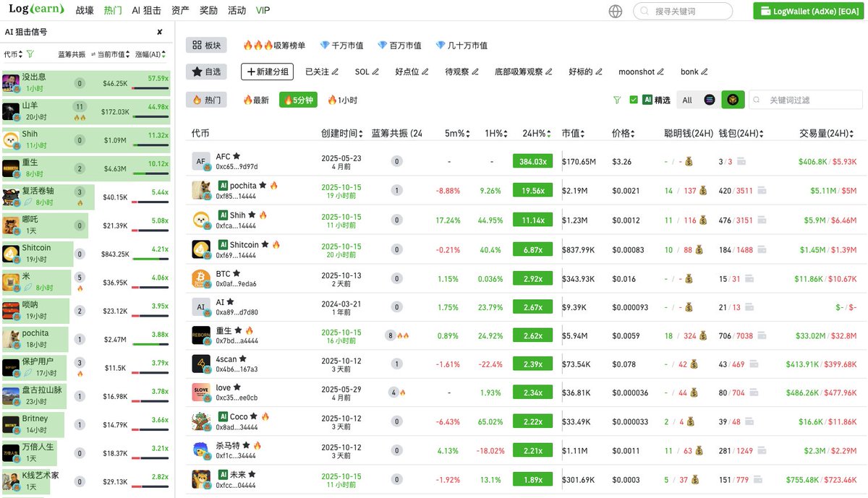The width and height of the screenshot is (868, 498).
Task: Click the green filter funnel in sidebar header
Action: click(x=30, y=54)
